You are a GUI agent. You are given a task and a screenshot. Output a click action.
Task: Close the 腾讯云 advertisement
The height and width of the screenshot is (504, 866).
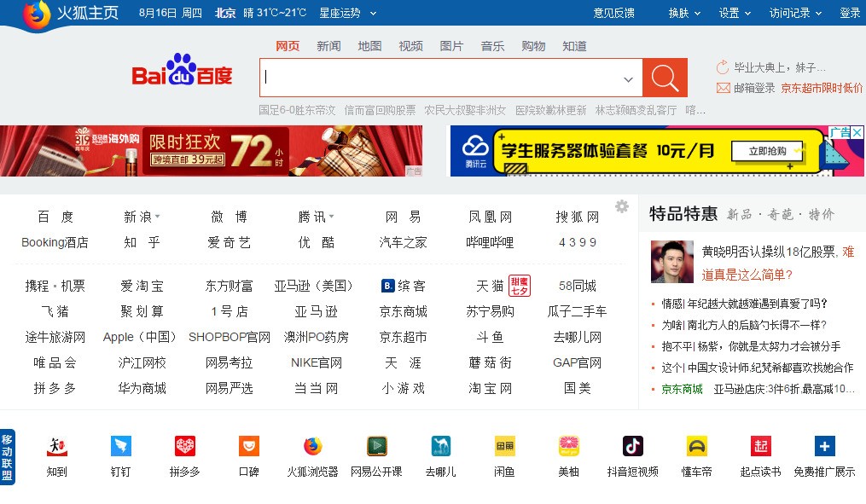click(x=857, y=132)
